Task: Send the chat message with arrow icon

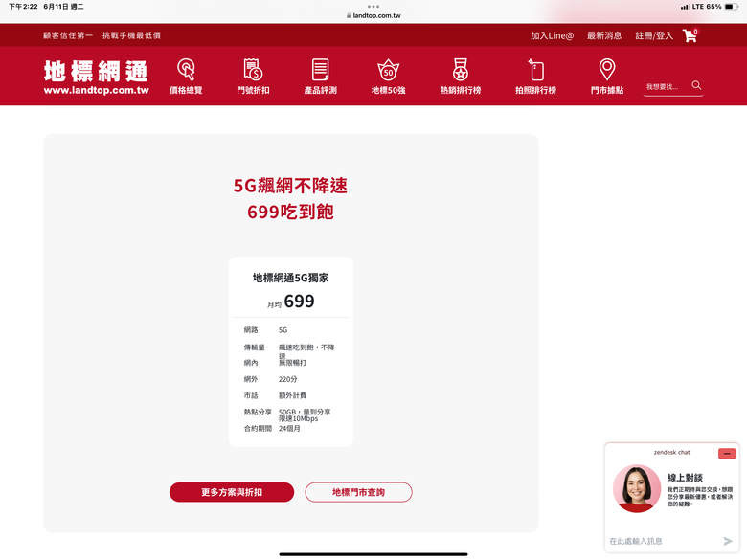Action: pos(728,541)
